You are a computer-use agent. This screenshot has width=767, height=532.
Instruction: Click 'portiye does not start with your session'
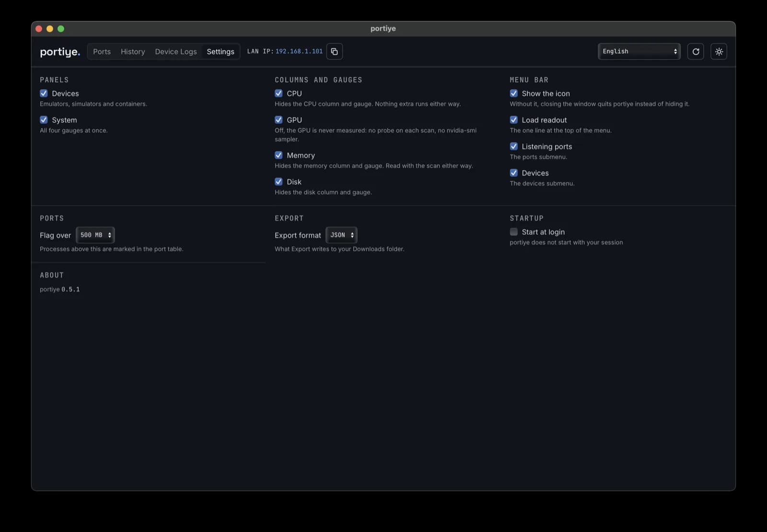point(566,243)
